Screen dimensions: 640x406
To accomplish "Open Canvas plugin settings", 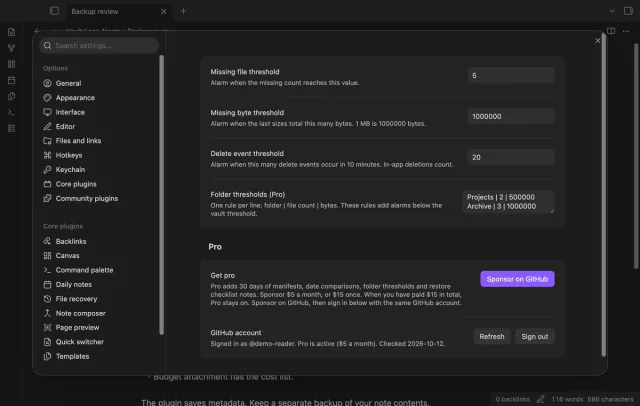I will [x=61, y=255].
